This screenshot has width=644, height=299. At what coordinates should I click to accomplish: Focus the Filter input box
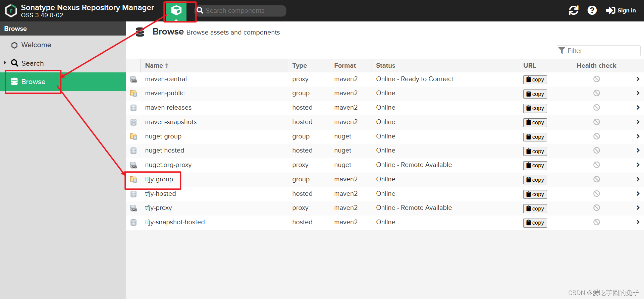click(599, 51)
